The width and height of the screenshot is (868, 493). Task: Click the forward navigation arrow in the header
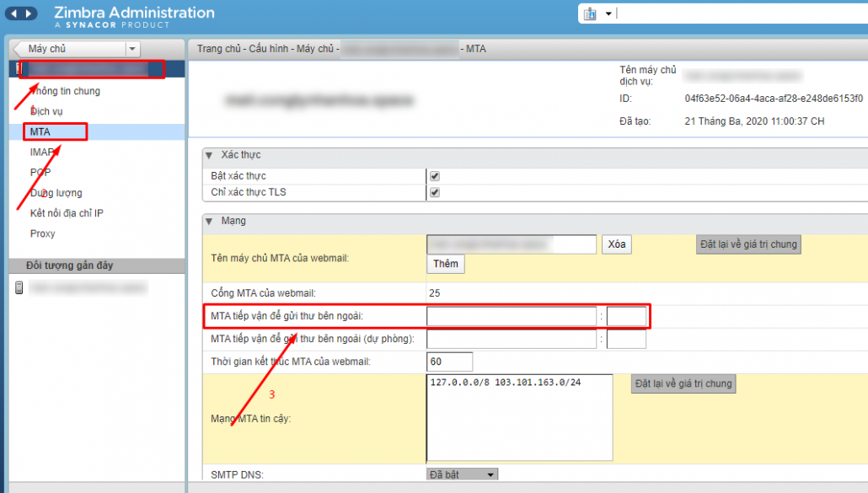point(28,13)
